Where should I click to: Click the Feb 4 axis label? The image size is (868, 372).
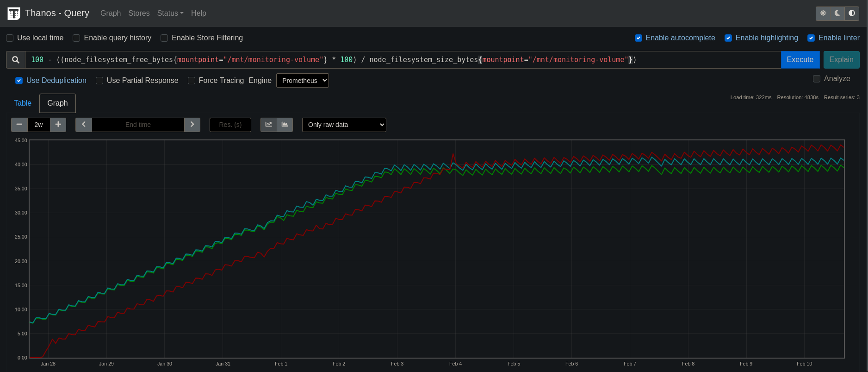[x=455, y=364]
